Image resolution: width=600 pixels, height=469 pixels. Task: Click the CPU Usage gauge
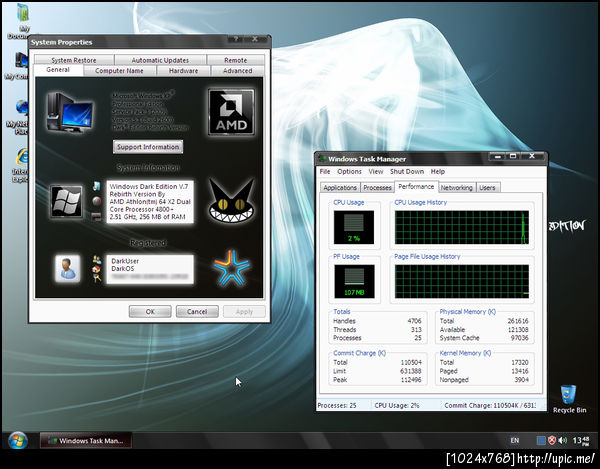354,227
